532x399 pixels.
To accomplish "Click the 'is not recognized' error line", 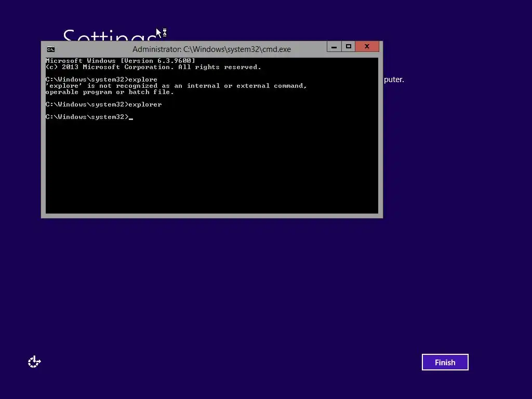I will tap(176, 86).
